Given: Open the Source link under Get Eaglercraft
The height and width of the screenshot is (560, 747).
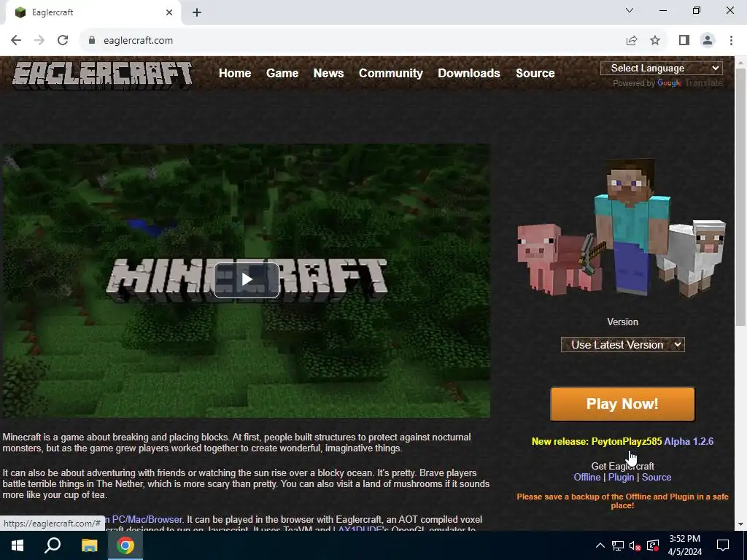Looking at the screenshot, I should [x=657, y=477].
